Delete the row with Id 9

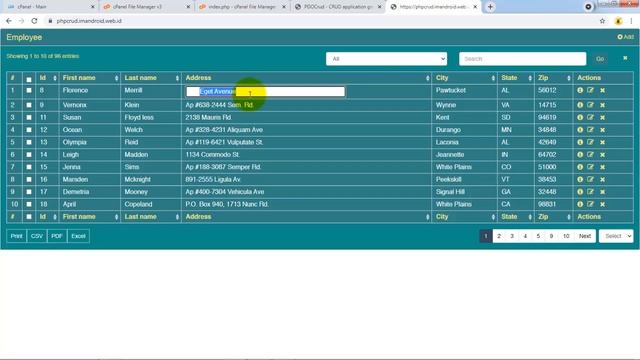pyautogui.click(x=602, y=105)
